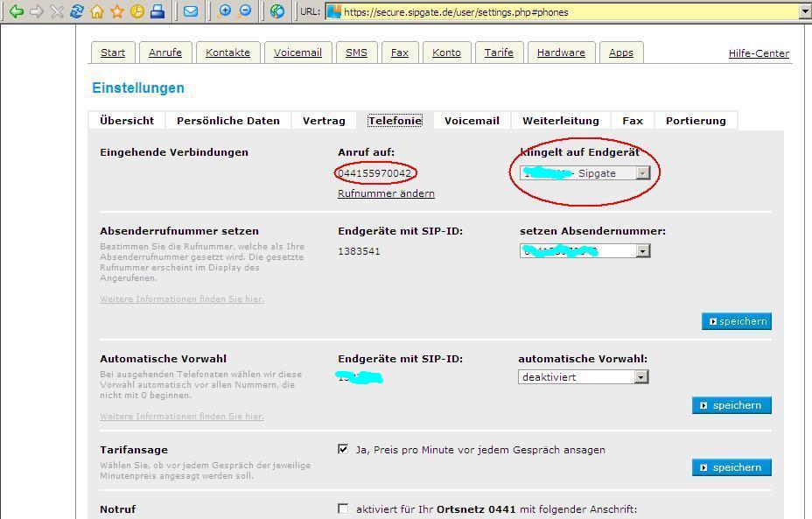Click the Mail envelope icon
The height and width of the screenshot is (519, 812).
pyautogui.click(x=190, y=11)
